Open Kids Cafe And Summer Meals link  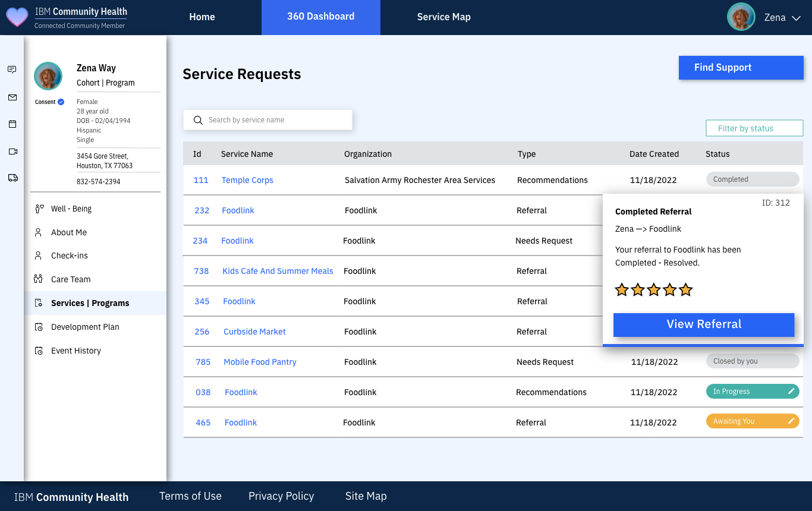point(278,271)
